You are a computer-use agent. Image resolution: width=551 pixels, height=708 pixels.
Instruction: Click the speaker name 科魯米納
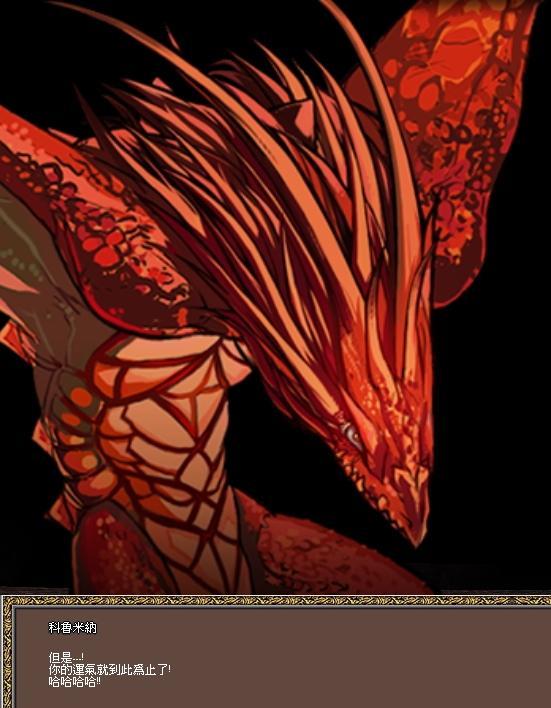pyautogui.click(x=72, y=628)
